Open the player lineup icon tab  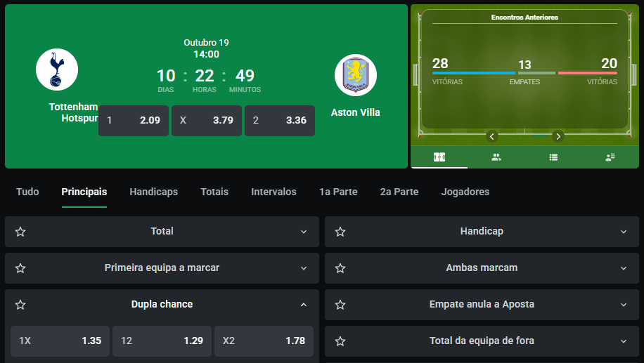pyautogui.click(x=610, y=157)
